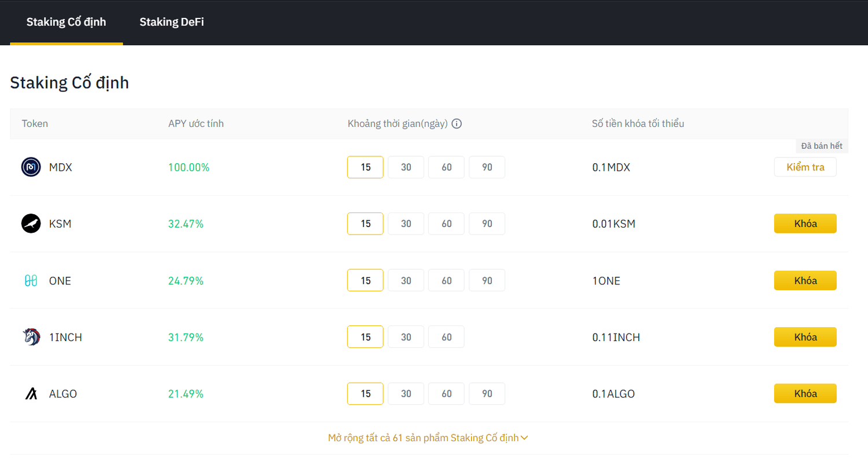This screenshot has height=458, width=868.
Task: Pick 90 days in the ONE row
Action: click(487, 280)
